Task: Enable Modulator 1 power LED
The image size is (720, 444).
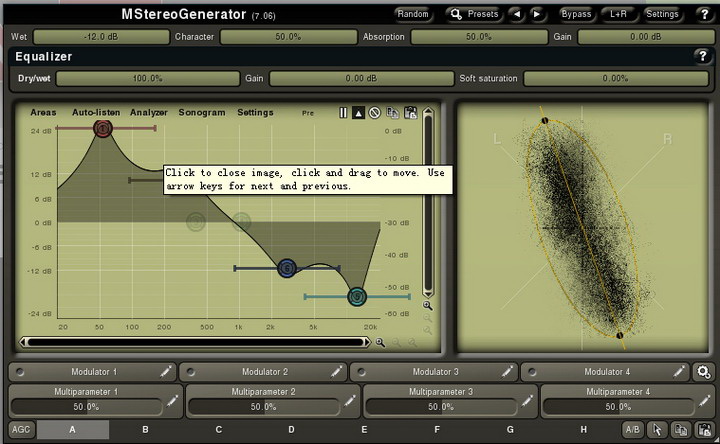Action: point(20,372)
